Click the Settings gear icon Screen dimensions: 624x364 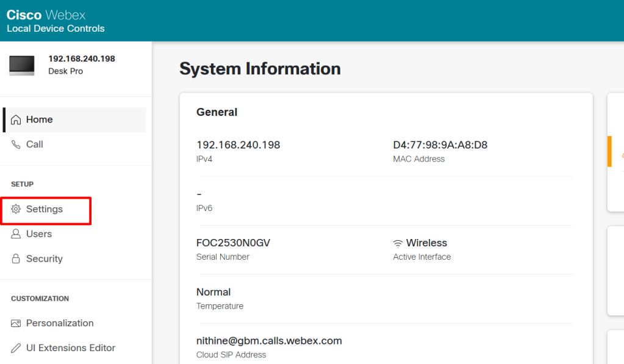(x=16, y=209)
